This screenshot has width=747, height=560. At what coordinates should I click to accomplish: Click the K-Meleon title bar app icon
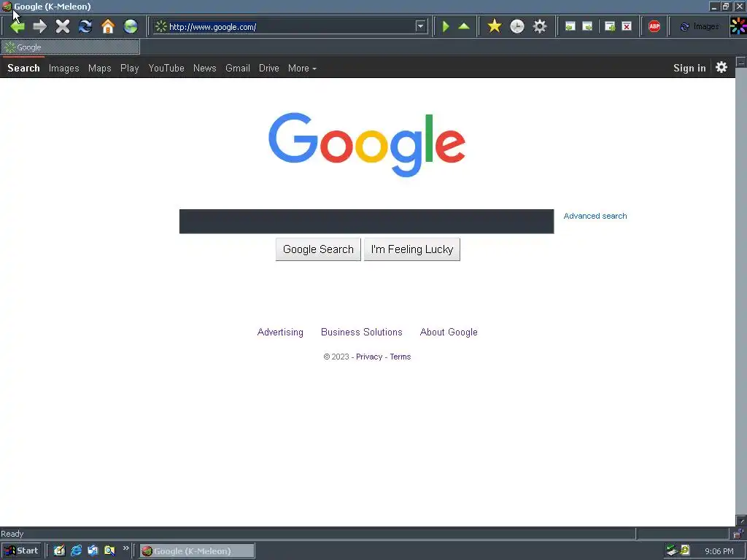pyautogui.click(x=7, y=6)
